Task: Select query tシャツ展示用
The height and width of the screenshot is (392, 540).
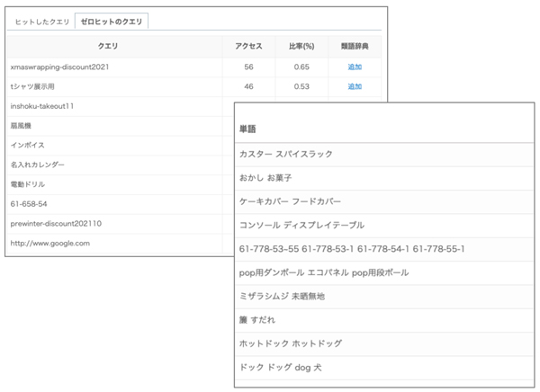Action: tap(32, 86)
